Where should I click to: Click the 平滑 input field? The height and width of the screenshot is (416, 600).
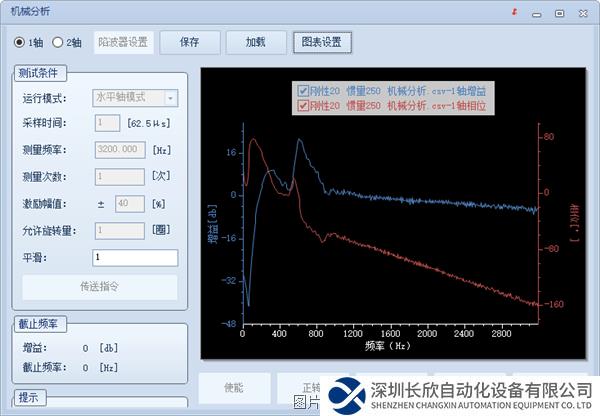[134, 258]
